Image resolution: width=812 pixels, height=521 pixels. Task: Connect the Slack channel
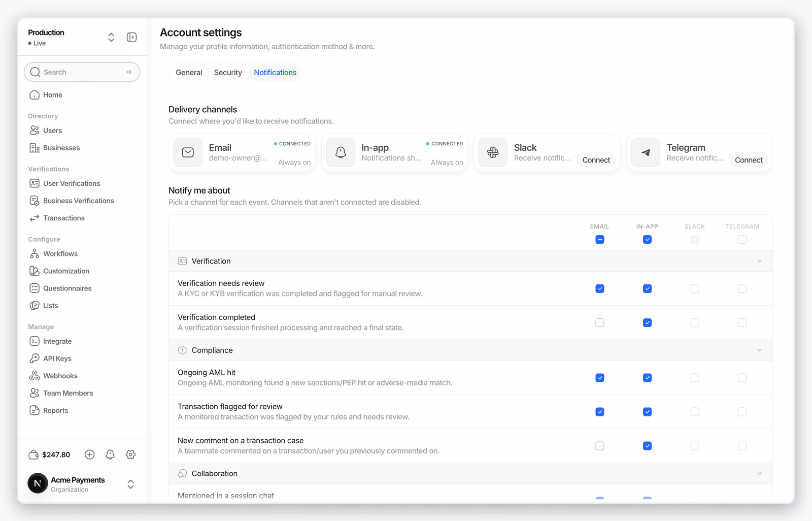596,160
